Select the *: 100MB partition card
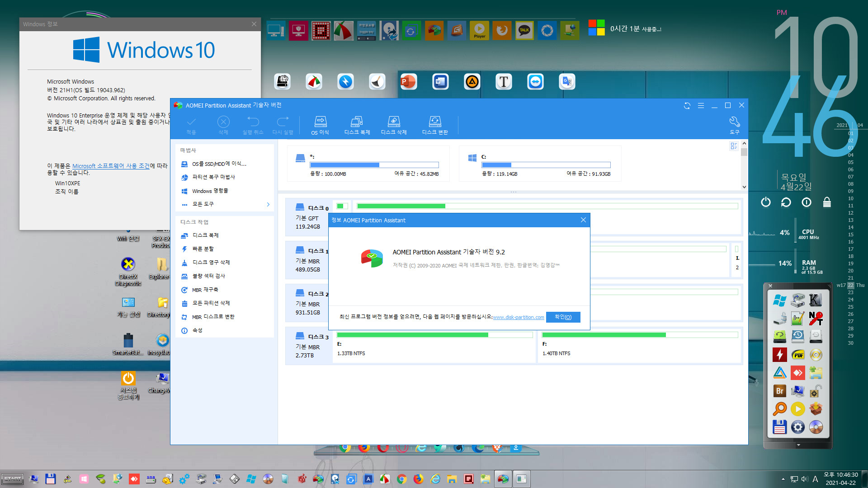Viewport: 868px width, 488px height. point(368,164)
